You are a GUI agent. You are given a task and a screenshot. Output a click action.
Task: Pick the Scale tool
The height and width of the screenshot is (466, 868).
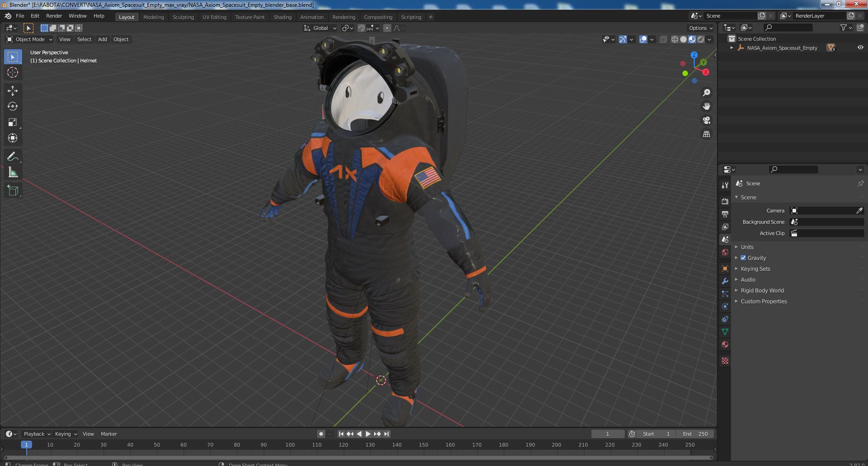click(x=13, y=122)
